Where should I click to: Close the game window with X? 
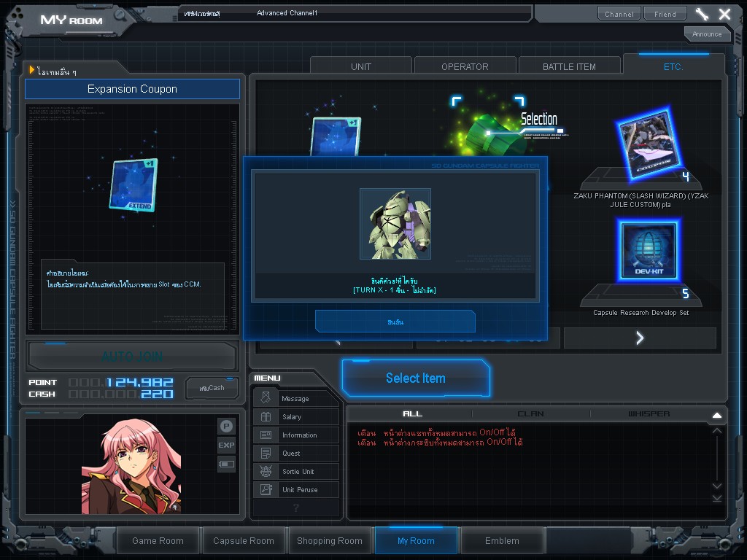tap(724, 14)
